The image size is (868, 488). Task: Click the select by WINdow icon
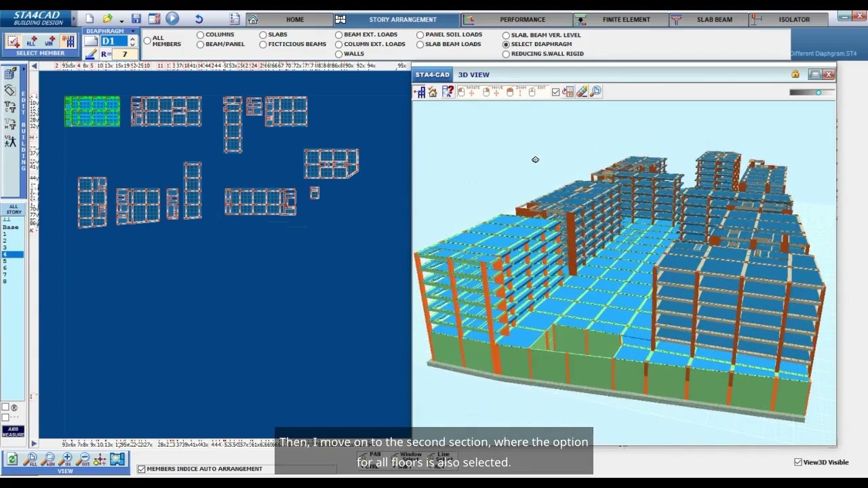pyautogui.click(x=50, y=41)
